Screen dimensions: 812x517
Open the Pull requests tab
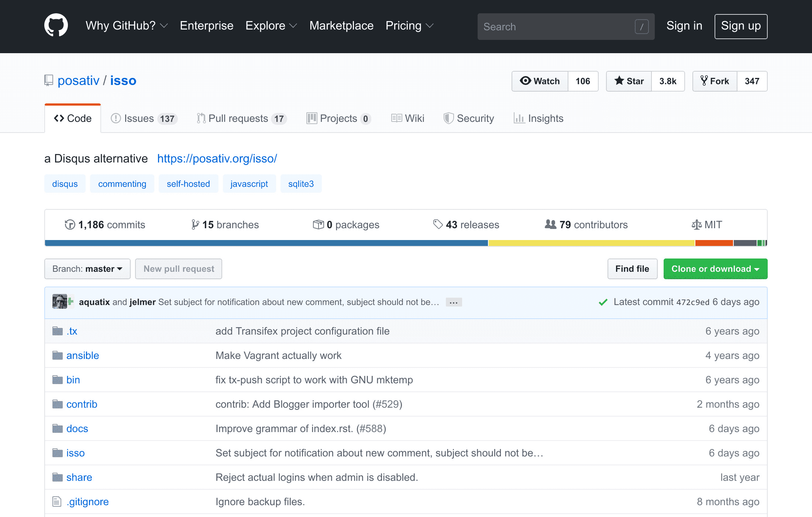point(241,118)
